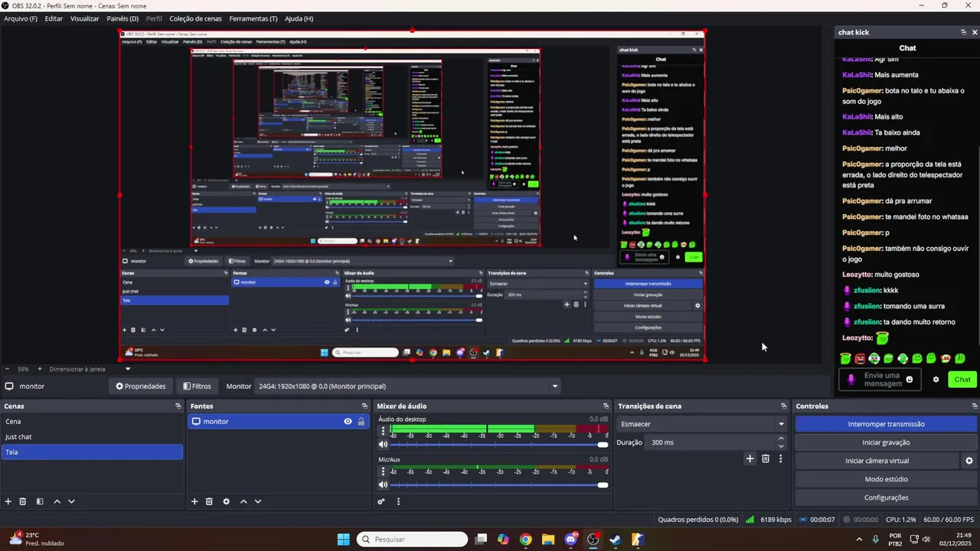Pop out the Fontes dock panel
Image resolution: width=980 pixels, height=551 pixels.
point(364,406)
